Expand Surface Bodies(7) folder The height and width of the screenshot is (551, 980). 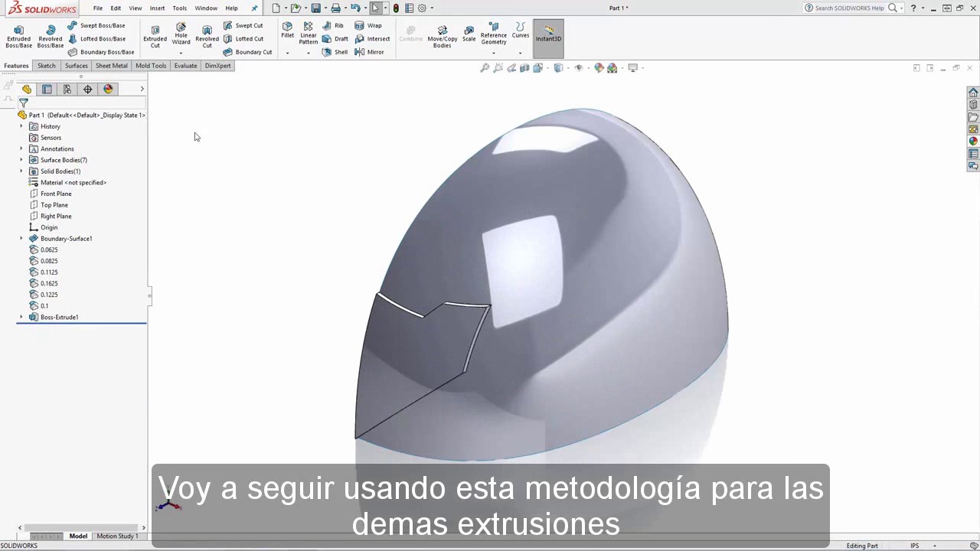click(x=21, y=160)
